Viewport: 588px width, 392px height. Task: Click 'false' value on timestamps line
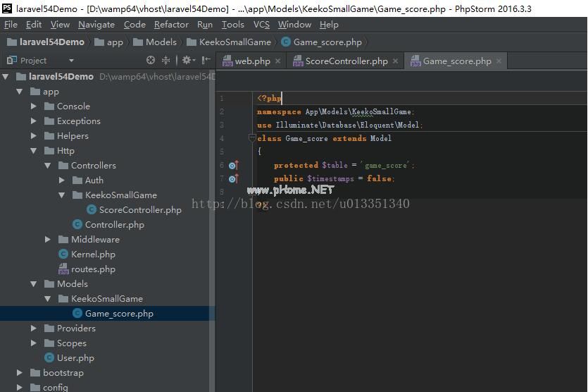pos(379,179)
